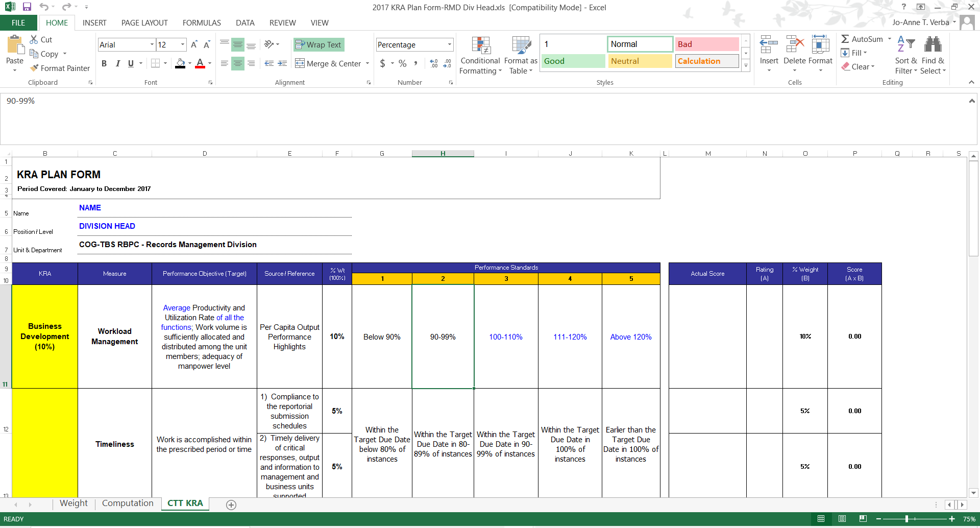
Task: Open the FORMULAS ribbon tab
Action: tap(202, 22)
